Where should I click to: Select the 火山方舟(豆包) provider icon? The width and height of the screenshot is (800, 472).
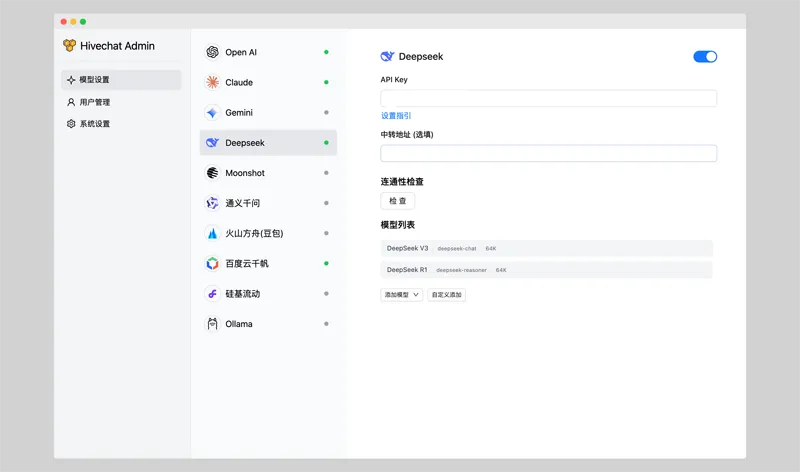(x=212, y=233)
